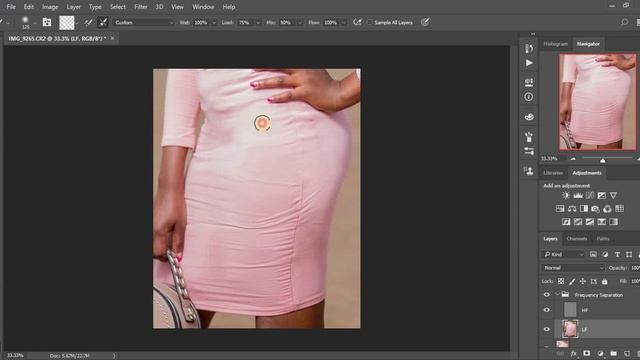Screen dimensions: 640x360
Task: Switch to the Histogram tab
Action: pyautogui.click(x=556, y=44)
